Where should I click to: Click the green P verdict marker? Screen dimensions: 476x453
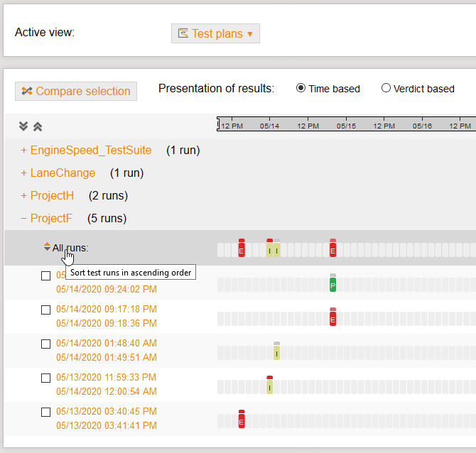pyautogui.click(x=332, y=284)
